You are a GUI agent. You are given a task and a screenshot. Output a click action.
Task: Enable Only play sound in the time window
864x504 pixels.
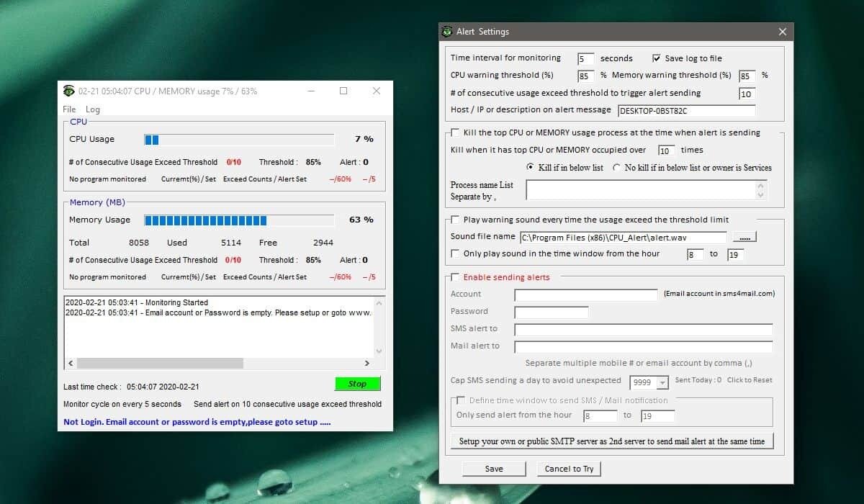(454, 253)
